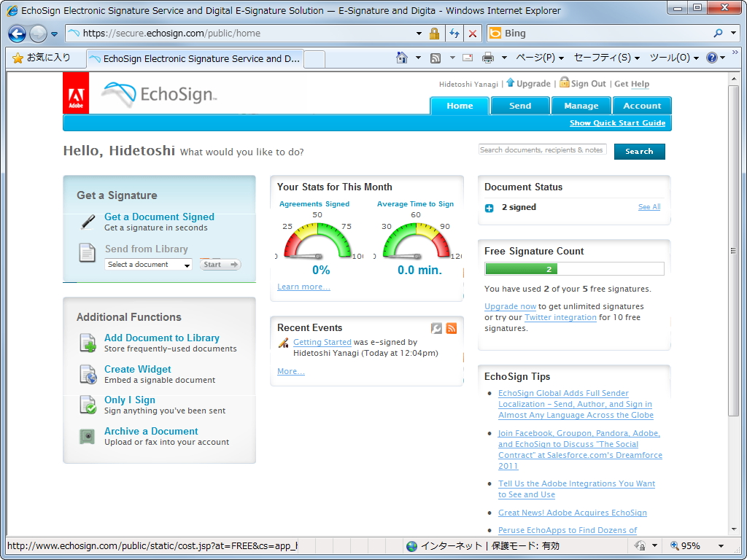
Task: Click the search documents input field
Action: pos(542,150)
